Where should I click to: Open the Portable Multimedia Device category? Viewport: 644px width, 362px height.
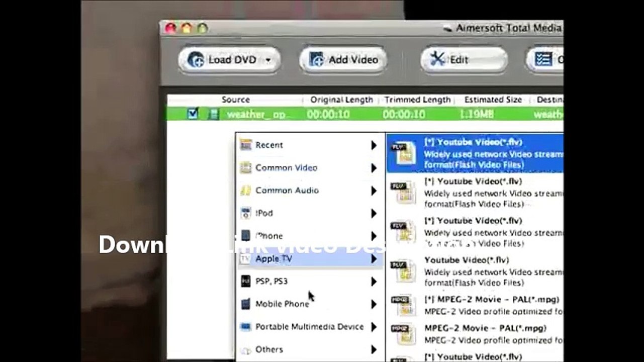pos(310,326)
